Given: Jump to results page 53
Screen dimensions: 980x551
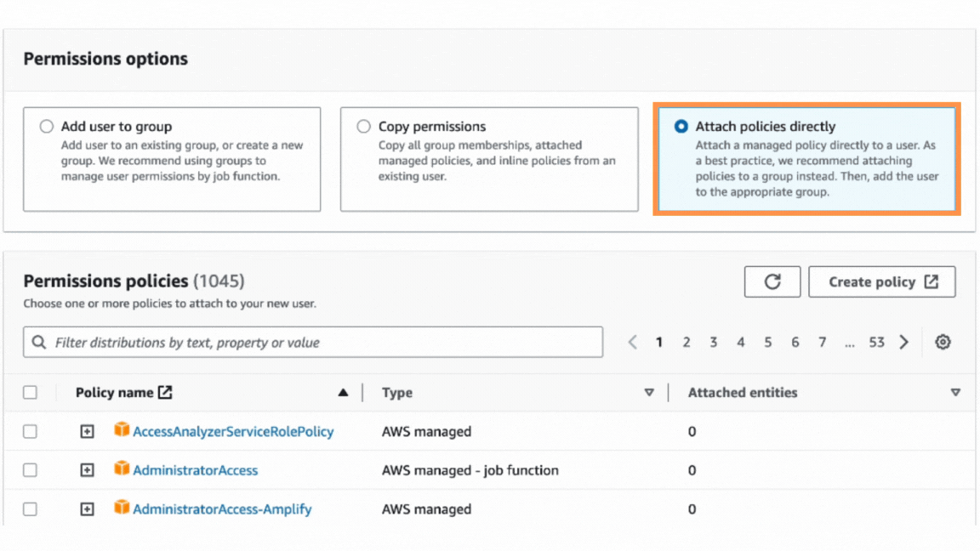Looking at the screenshot, I should (x=876, y=341).
